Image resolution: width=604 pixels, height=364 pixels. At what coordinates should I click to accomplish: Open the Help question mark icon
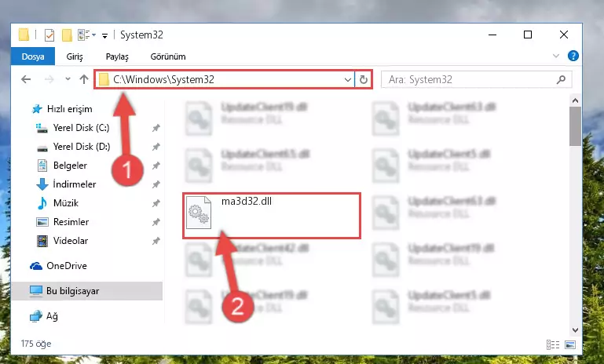[x=573, y=56]
